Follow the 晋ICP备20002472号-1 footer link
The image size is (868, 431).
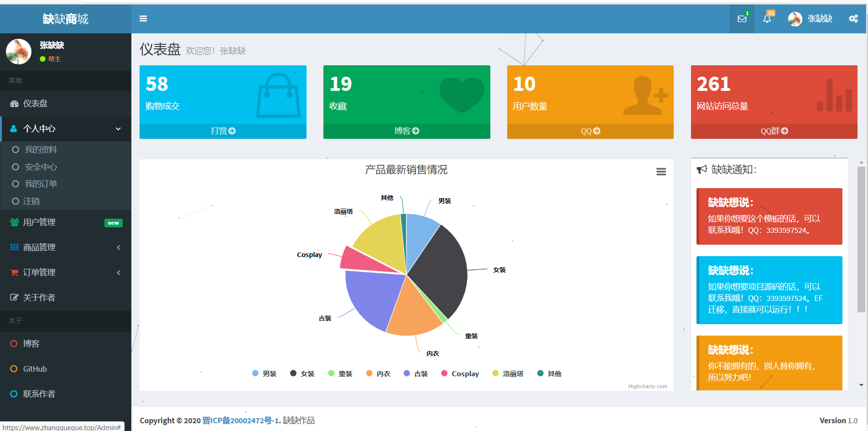point(241,420)
